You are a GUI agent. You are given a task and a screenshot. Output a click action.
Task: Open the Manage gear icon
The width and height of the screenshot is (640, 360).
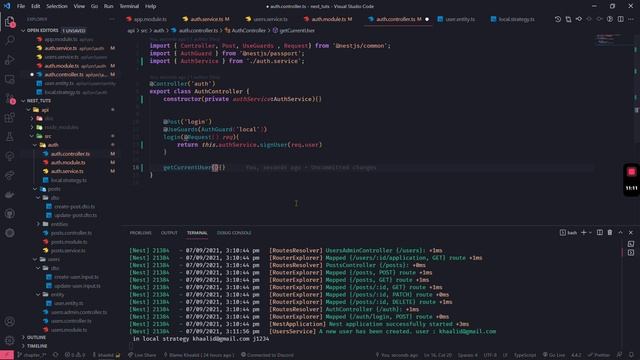[x=10, y=340]
